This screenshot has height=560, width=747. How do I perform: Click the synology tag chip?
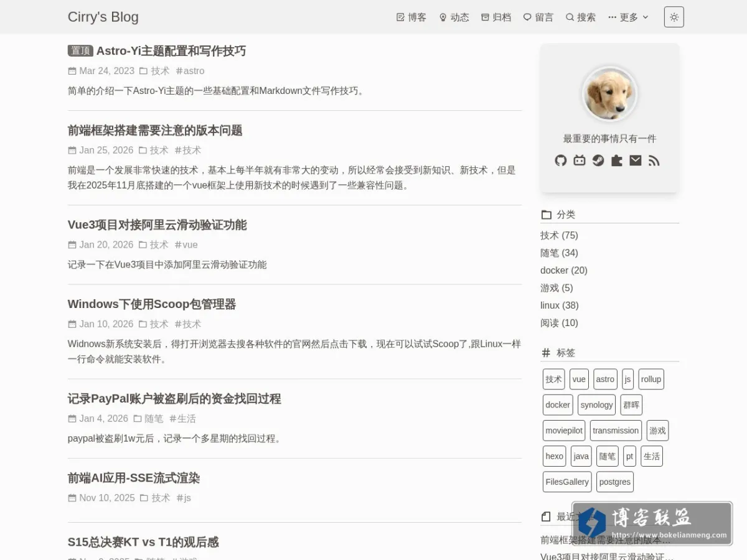coord(596,404)
